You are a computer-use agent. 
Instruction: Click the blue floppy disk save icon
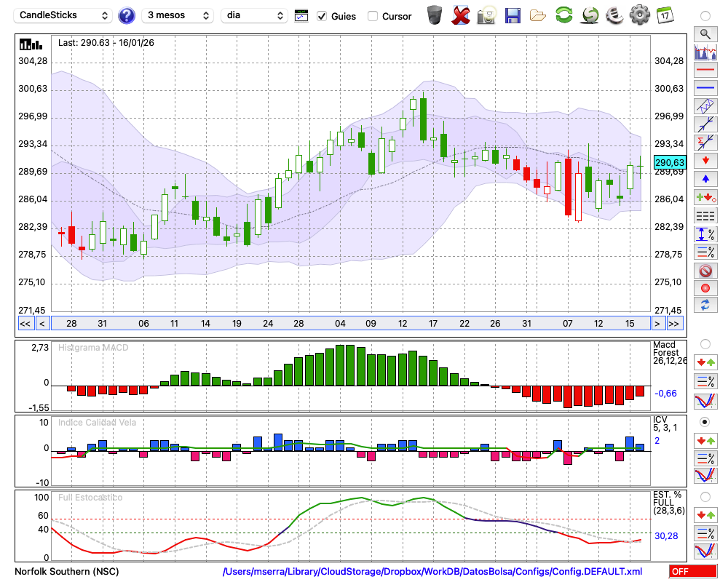(x=513, y=15)
